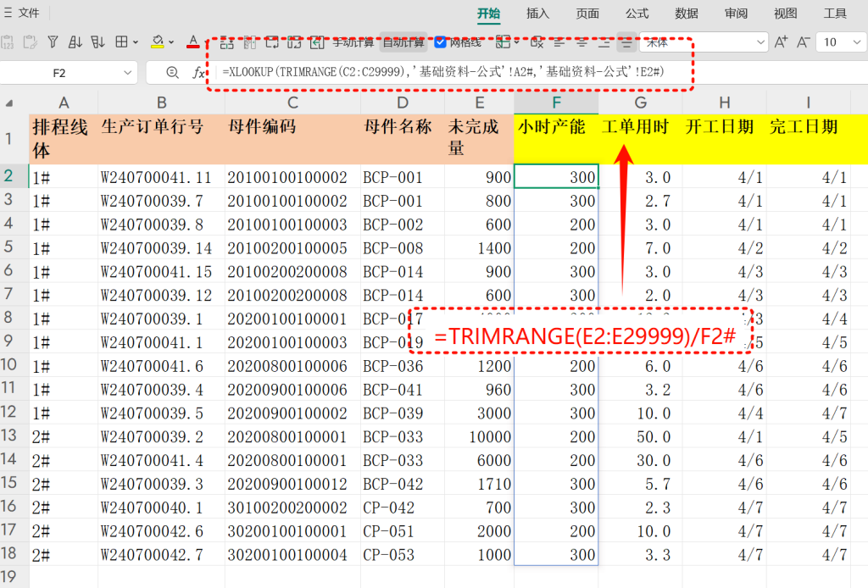Open the 宋体 font name dropdown
The image size is (868, 588).
[x=760, y=42]
